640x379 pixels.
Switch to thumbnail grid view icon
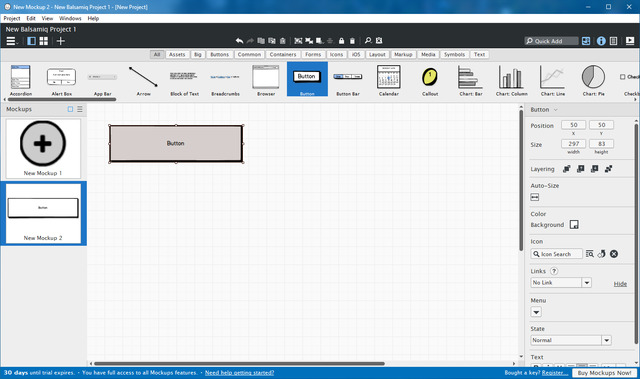[44, 41]
